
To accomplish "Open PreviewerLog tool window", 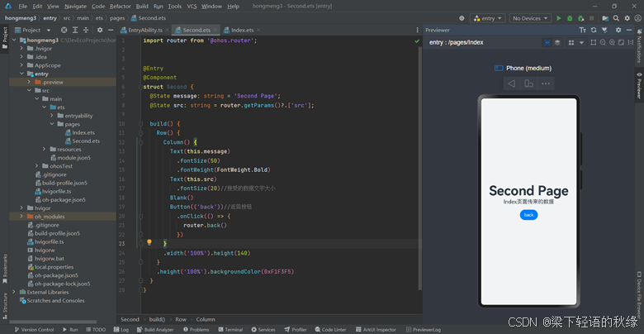I will [x=424, y=330].
